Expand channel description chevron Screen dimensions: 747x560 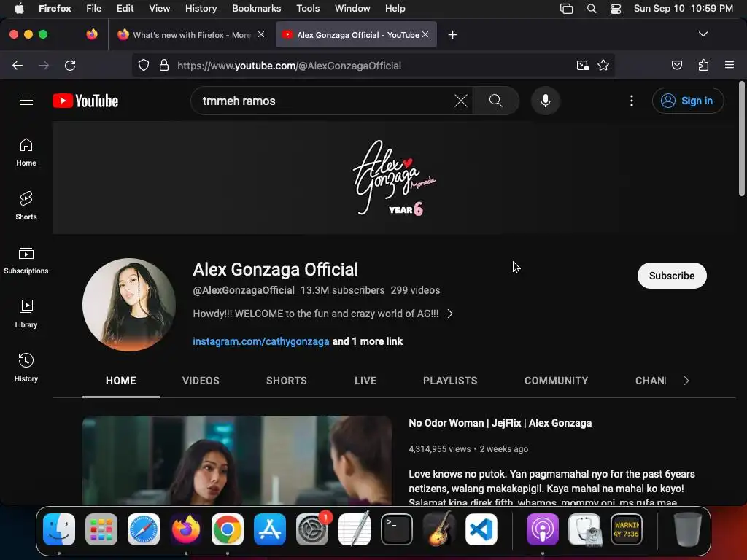[x=449, y=314]
